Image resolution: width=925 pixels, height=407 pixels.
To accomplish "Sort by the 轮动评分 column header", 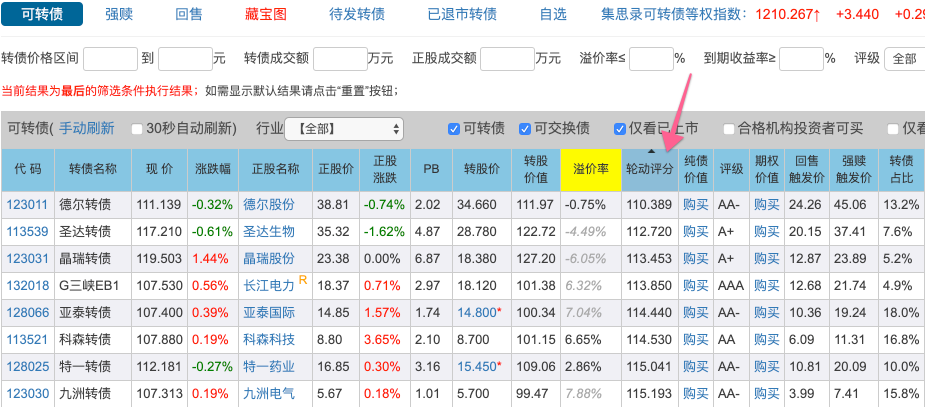I will pos(650,169).
